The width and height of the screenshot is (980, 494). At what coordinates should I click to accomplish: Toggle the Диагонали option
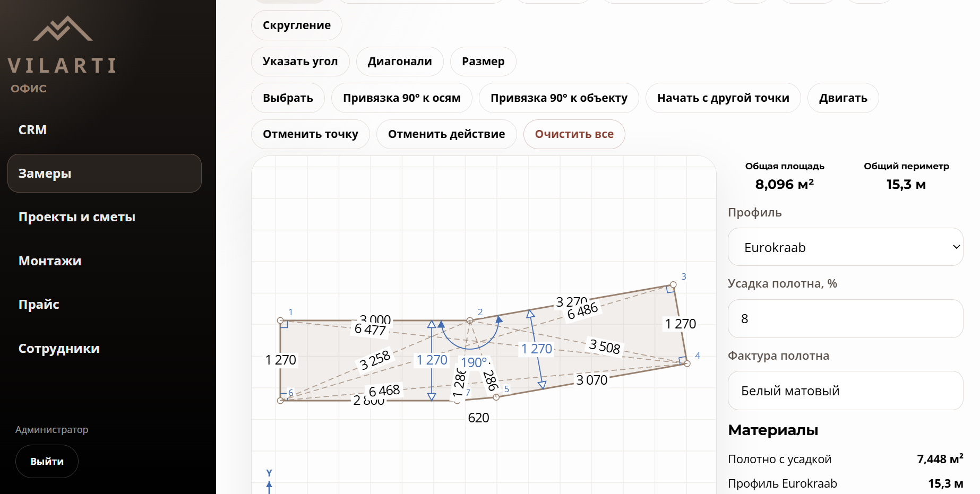coord(400,62)
